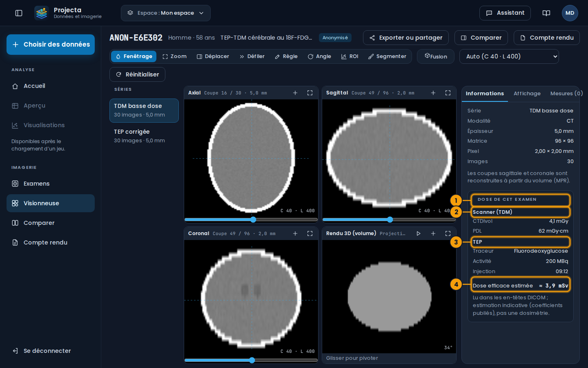Viewport: 588px width, 368px height.
Task: Open the MD user avatar menu
Action: (570, 13)
